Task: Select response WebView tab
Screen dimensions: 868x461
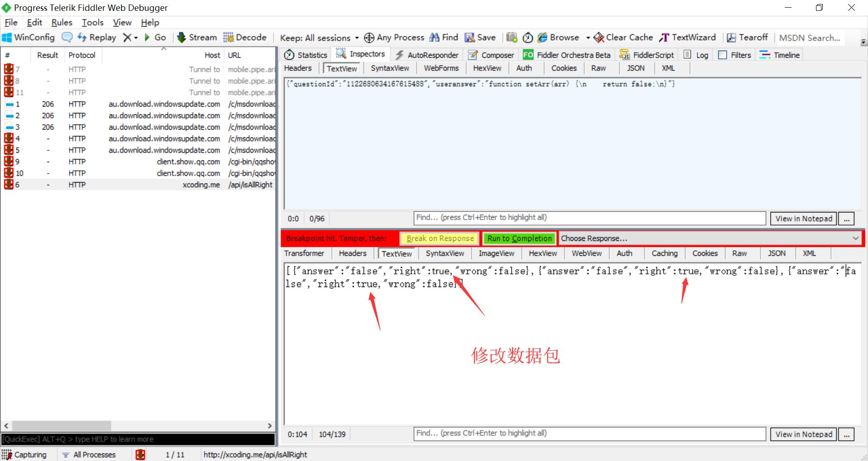Action: click(x=587, y=254)
